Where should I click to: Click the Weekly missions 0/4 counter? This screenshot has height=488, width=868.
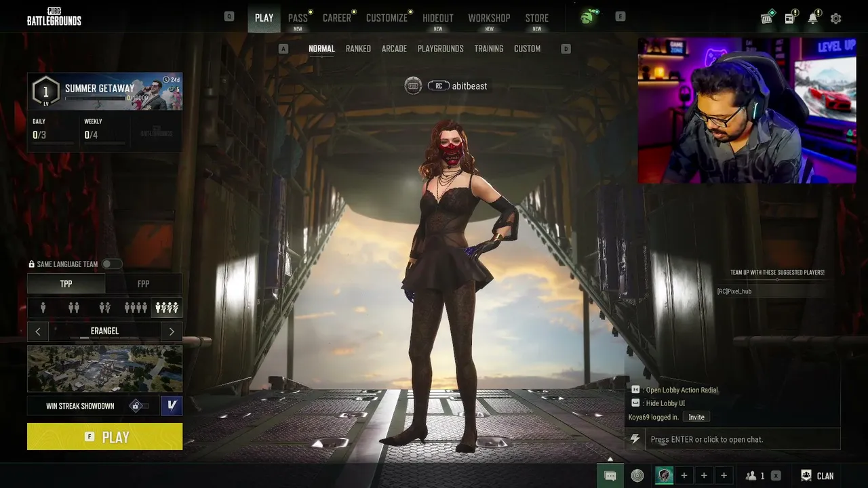91,135
